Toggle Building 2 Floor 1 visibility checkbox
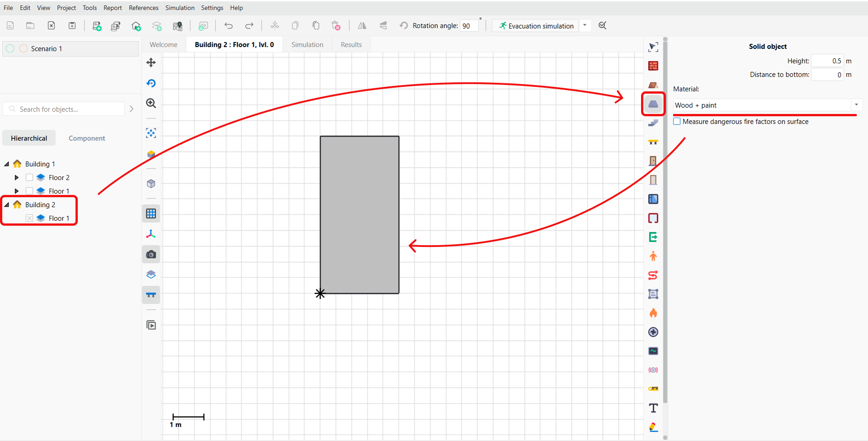Screen dimensions: 868x441 click(x=29, y=218)
